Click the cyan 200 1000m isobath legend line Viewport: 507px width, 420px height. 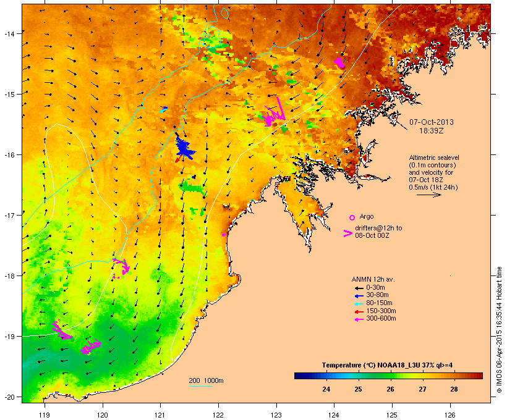pyautogui.click(x=201, y=386)
